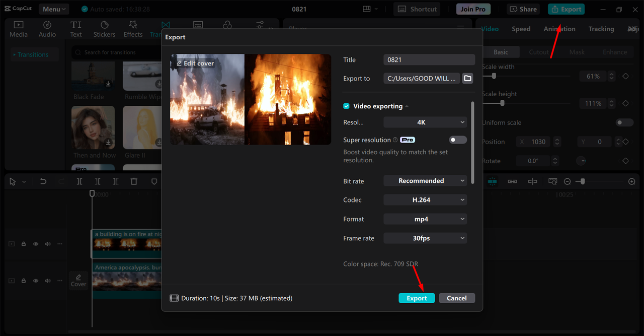Screen dimensions: 644x336
Task: Select the Enhance sub-tab
Action: tap(615, 52)
